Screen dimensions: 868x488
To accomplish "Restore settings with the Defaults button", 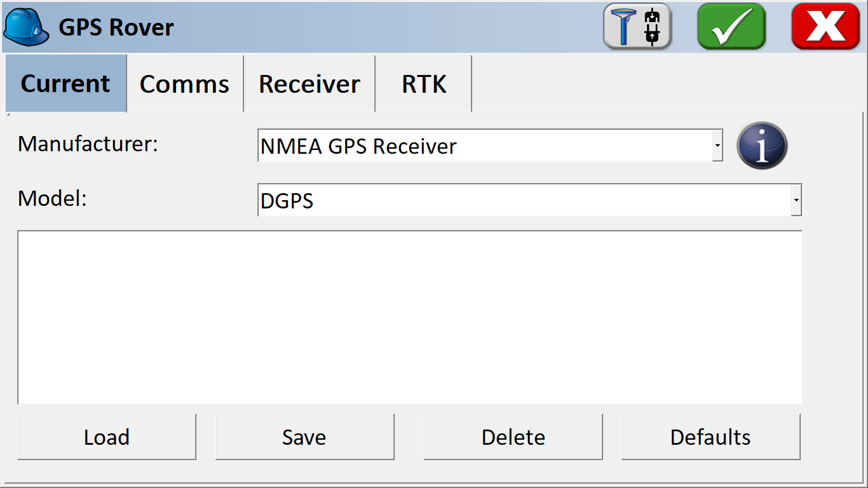I will pyautogui.click(x=710, y=437).
